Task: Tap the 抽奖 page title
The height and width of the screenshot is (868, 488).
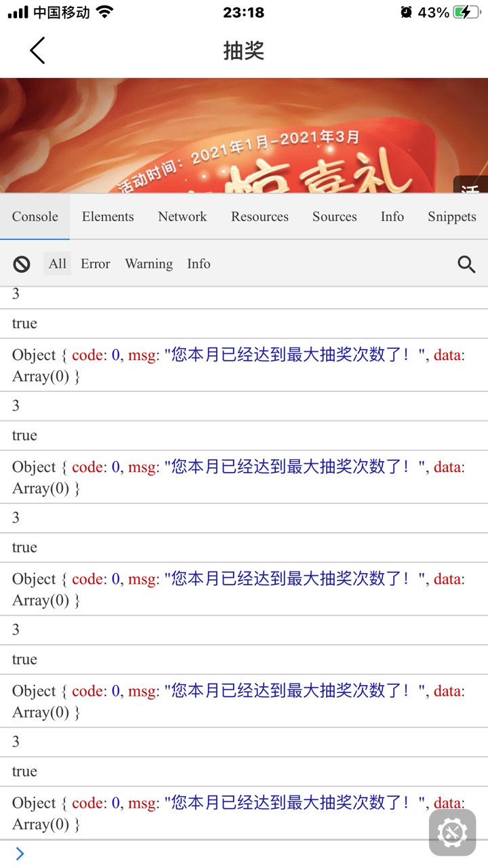Action: coord(244,51)
